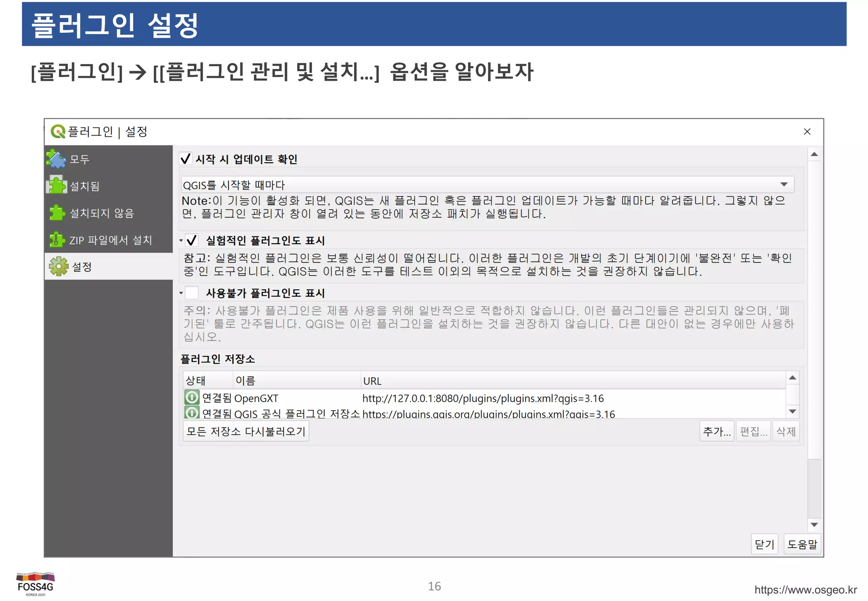Click the zipper puzzle icon for ZIP 설치
868x601 pixels.
tap(56, 239)
